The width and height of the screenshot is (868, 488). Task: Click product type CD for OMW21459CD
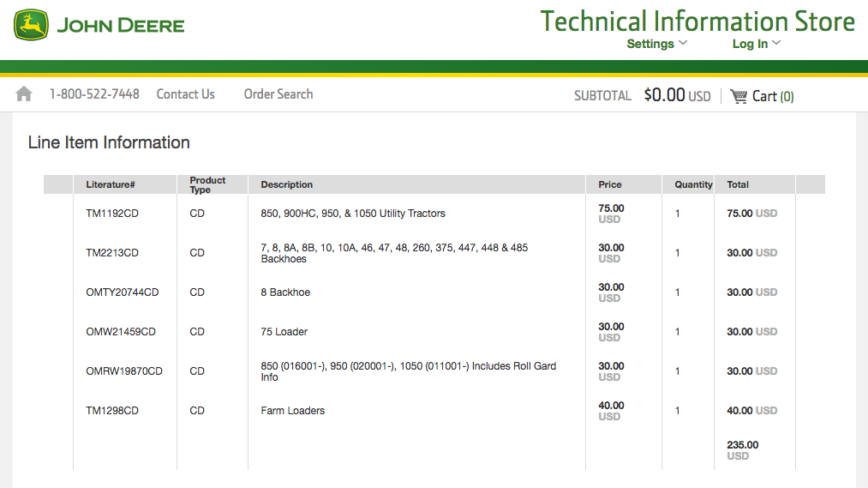(196, 332)
